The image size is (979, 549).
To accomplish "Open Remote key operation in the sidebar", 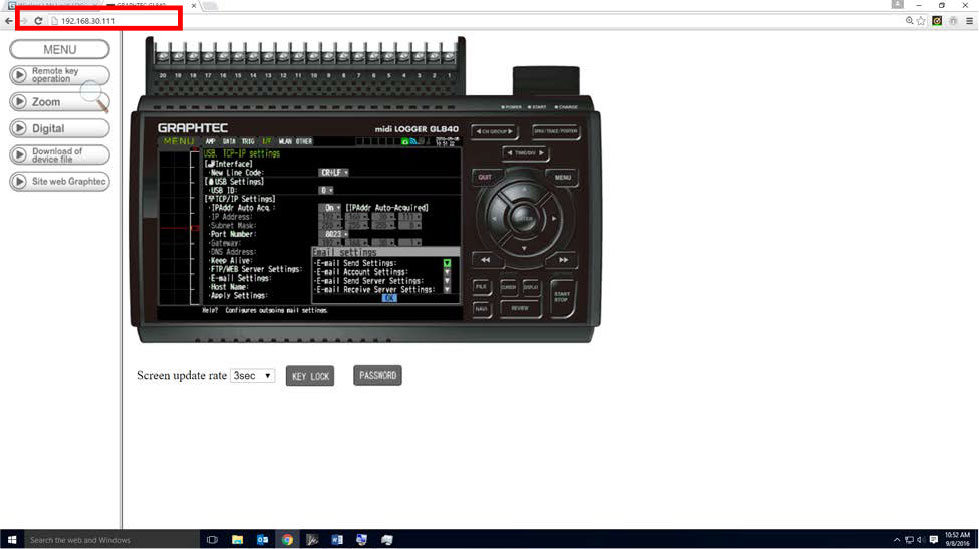I will click(59, 75).
